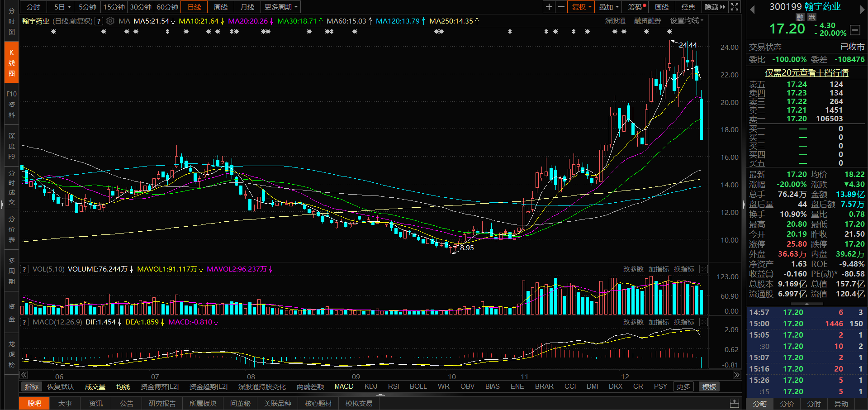
Task: Jump chart to earliest dates
Action: coord(24,375)
